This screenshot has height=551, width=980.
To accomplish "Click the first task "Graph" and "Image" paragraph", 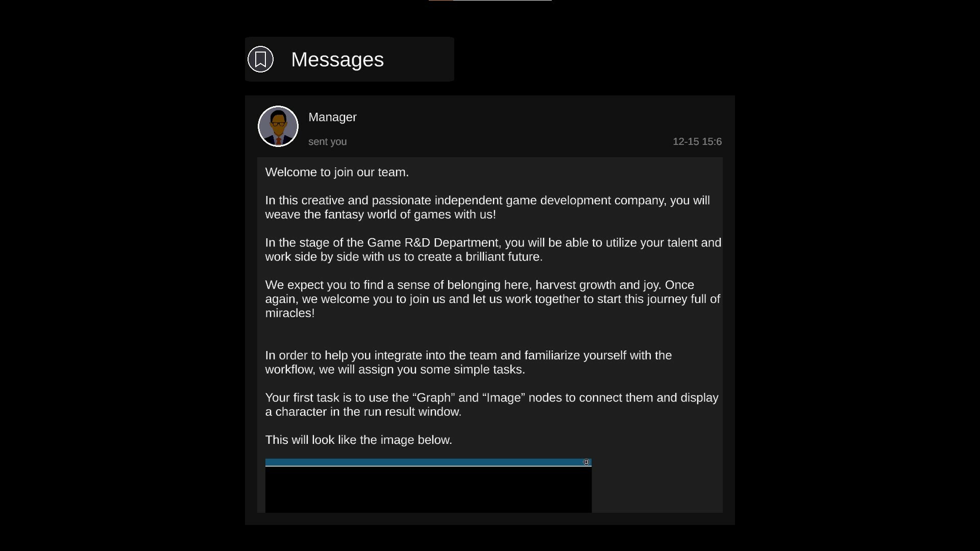I will pyautogui.click(x=492, y=405).
